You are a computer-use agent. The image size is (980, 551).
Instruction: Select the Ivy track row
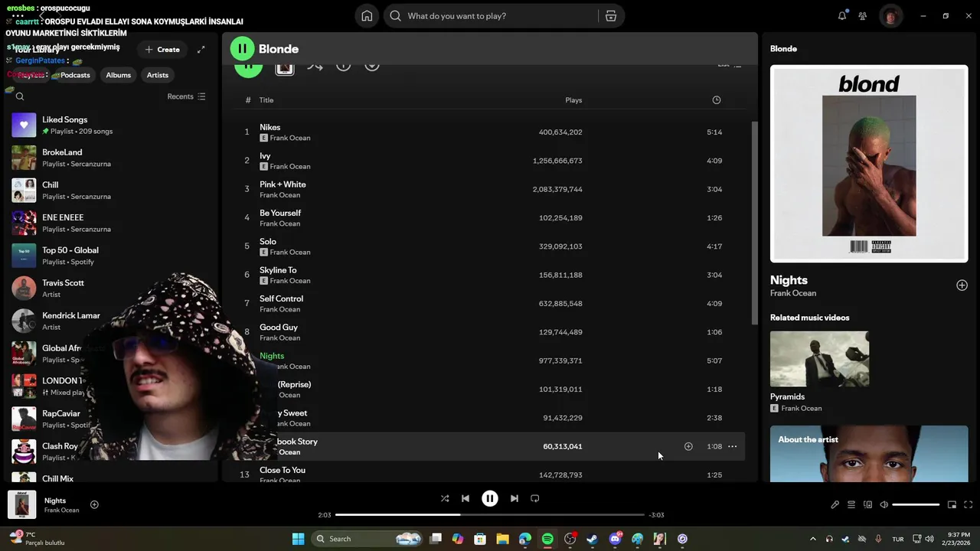coord(490,161)
